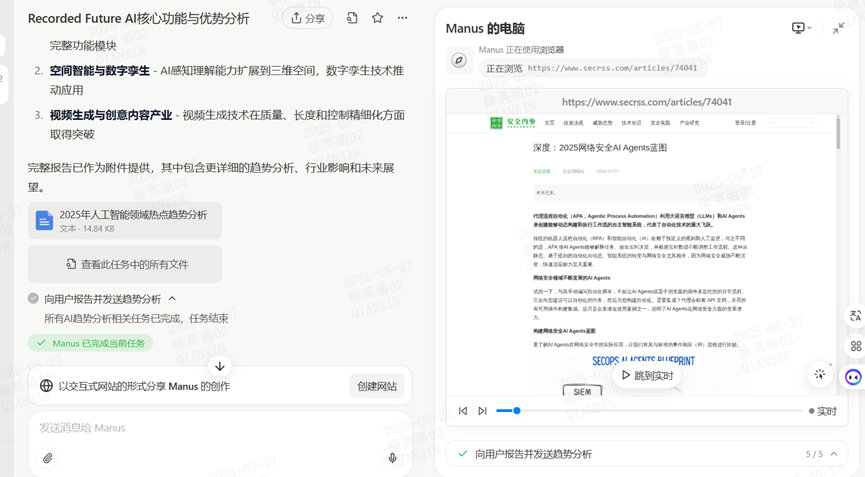This screenshot has height=477, width=865.
Task: Expand the 5 / 5 task progress list
Action: pos(833,454)
